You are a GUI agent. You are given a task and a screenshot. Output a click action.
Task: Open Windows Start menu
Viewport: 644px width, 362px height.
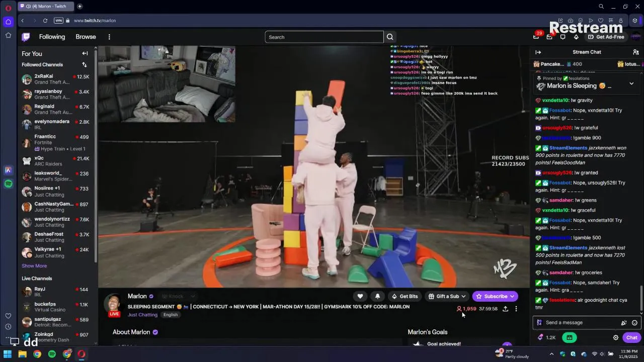(x=8, y=354)
